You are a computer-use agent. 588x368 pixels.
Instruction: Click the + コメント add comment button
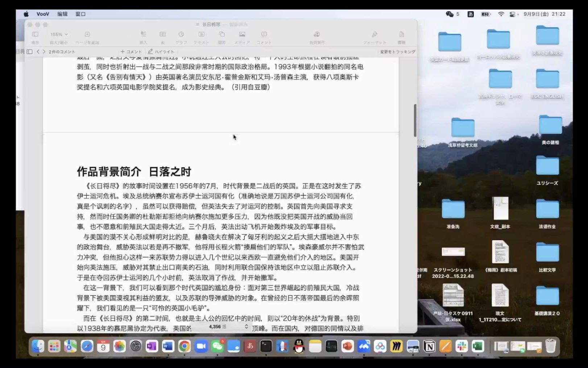tap(131, 52)
